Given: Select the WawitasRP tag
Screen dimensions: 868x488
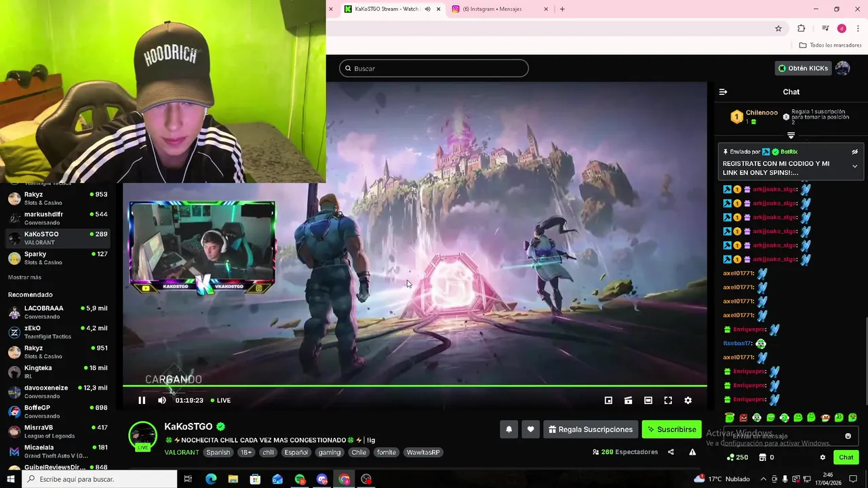Looking at the screenshot, I should pyautogui.click(x=423, y=452).
